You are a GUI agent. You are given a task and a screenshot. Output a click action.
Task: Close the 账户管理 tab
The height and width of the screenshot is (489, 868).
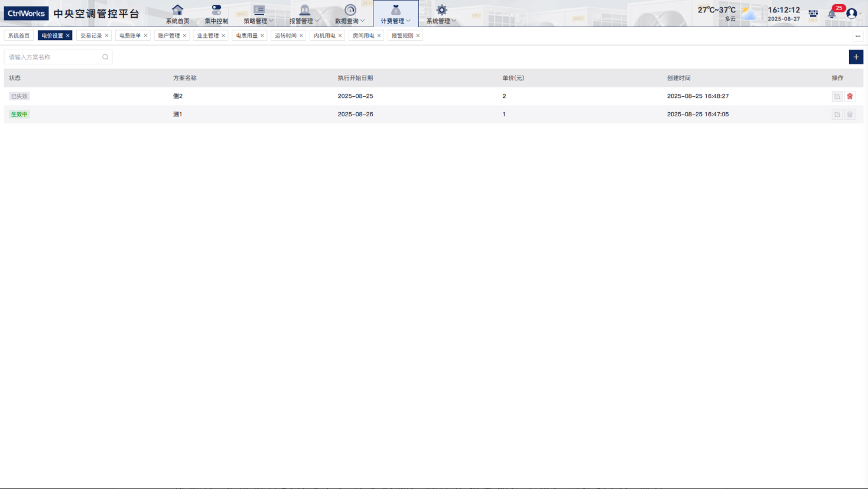click(x=184, y=35)
